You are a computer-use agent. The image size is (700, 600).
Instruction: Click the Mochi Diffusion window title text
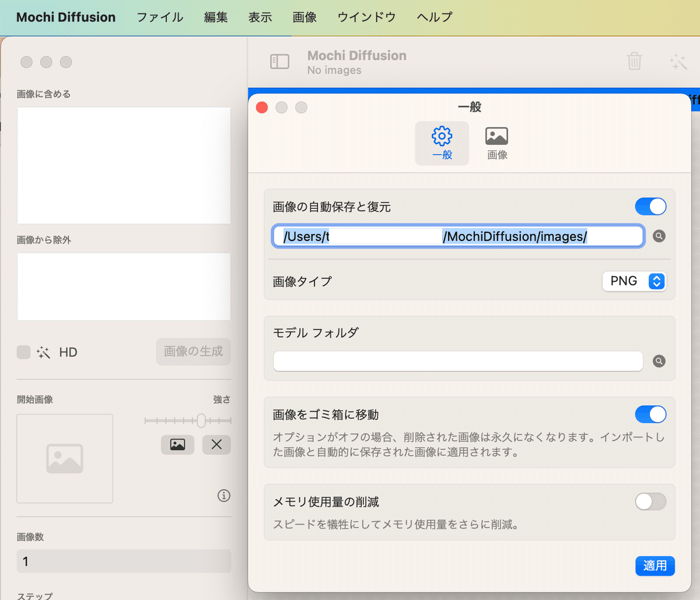click(x=357, y=55)
